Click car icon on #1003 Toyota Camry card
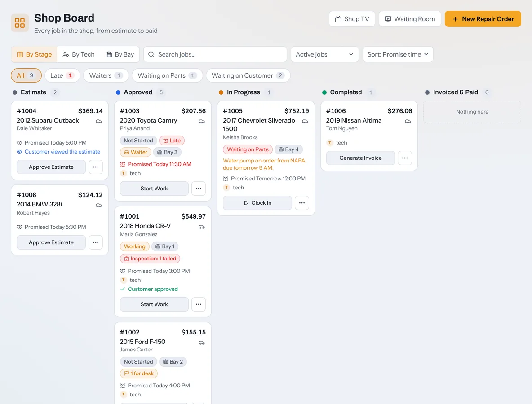 click(x=202, y=121)
